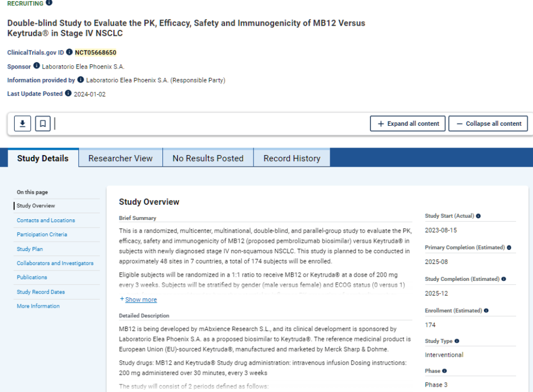The width and height of the screenshot is (533, 392).
Task: Click the NCT05668650 identifier text
Action: pyautogui.click(x=95, y=53)
